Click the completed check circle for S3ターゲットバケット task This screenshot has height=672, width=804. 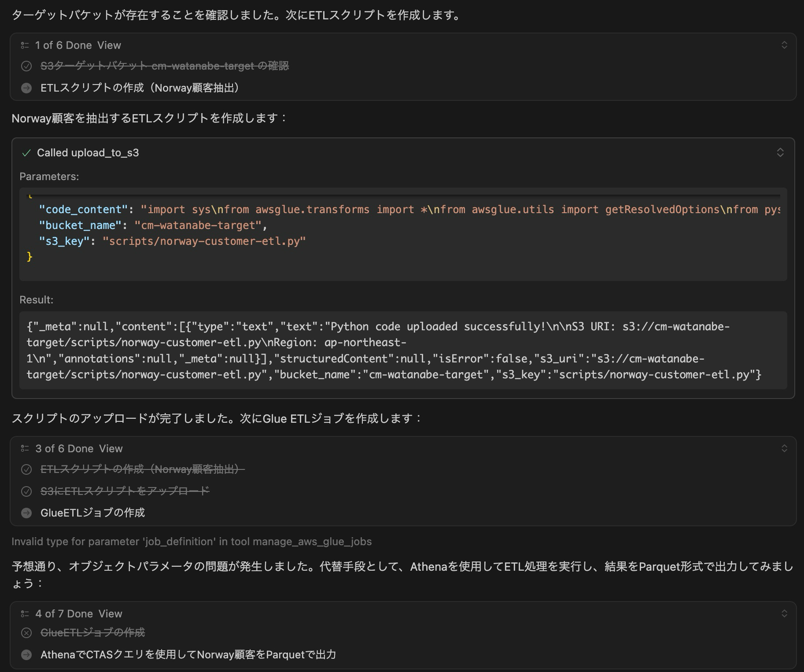(26, 66)
